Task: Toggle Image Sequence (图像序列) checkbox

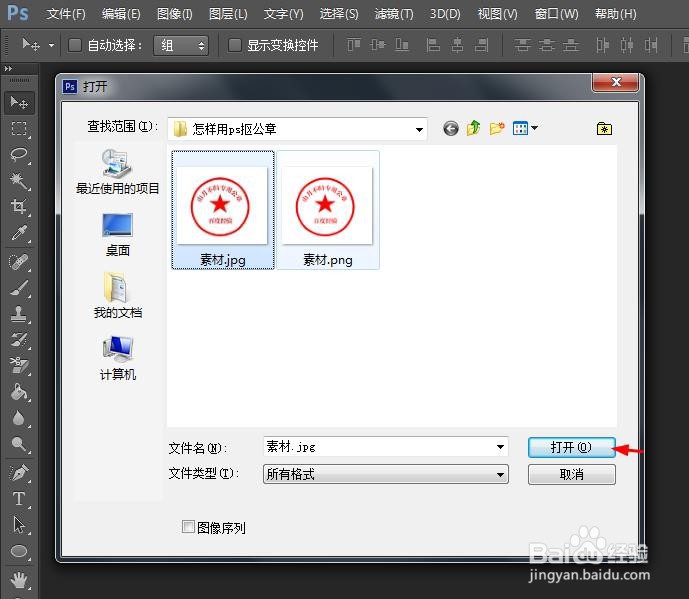Action: 188,526
